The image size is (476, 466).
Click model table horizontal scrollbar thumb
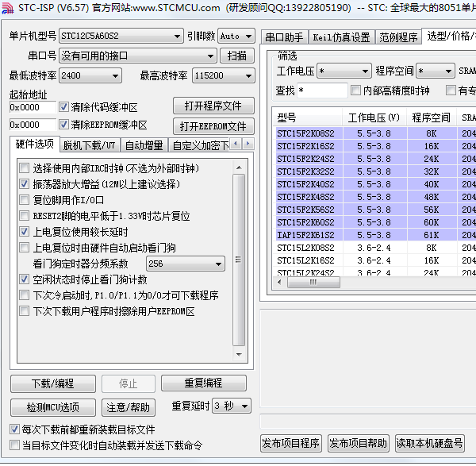[x=313, y=282]
